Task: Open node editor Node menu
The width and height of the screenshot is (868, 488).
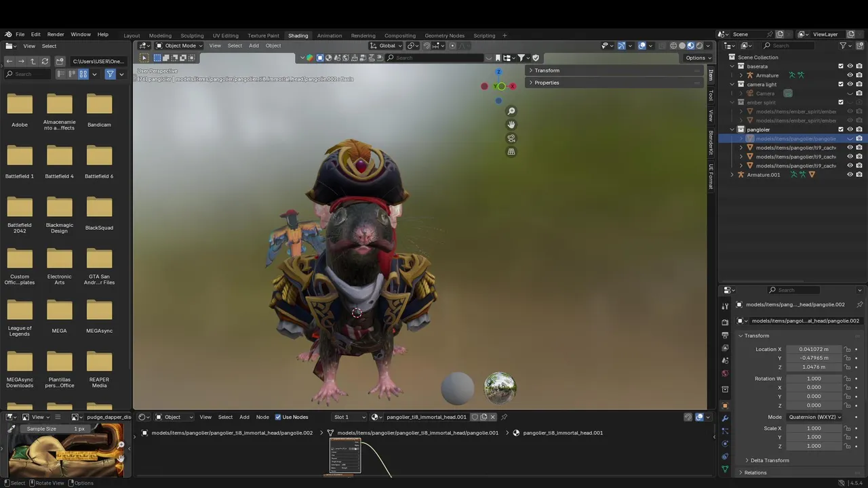Action: (262, 417)
